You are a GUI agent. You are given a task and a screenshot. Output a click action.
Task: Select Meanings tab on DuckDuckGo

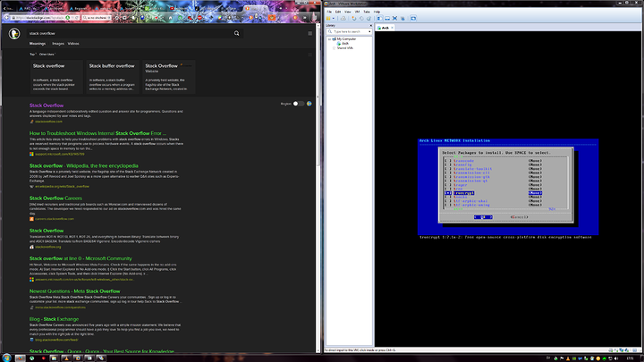(38, 44)
